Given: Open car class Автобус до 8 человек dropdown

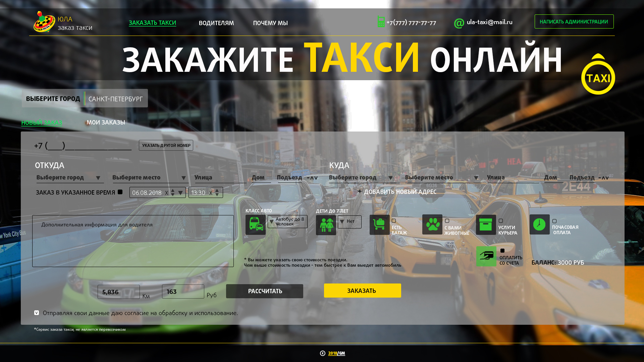Looking at the screenshot, I should (x=287, y=222).
